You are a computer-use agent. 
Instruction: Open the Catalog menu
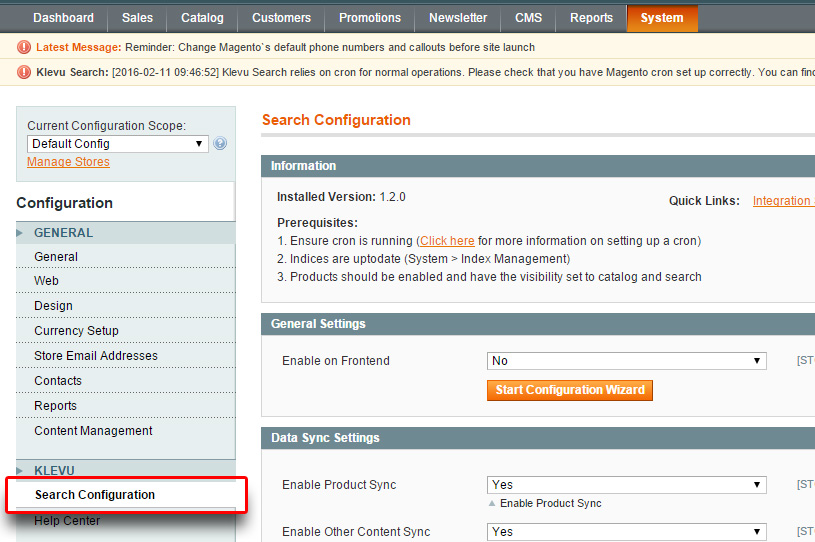pos(203,18)
